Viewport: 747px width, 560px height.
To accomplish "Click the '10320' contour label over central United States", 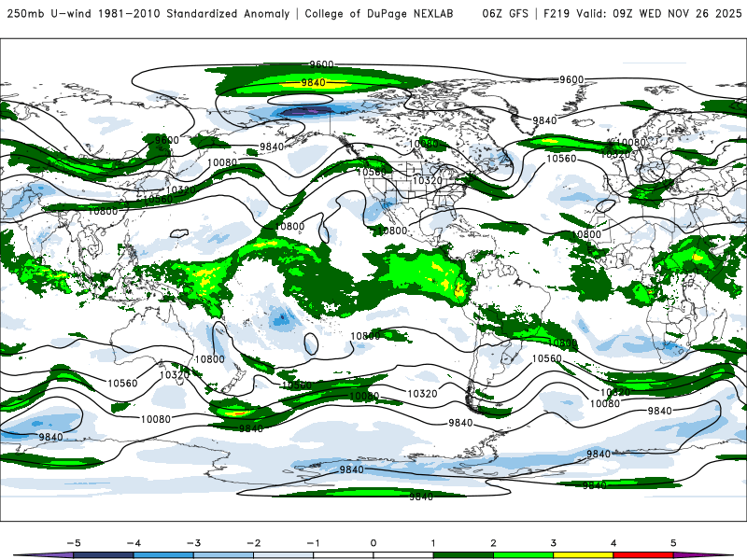I will pos(428,180).
